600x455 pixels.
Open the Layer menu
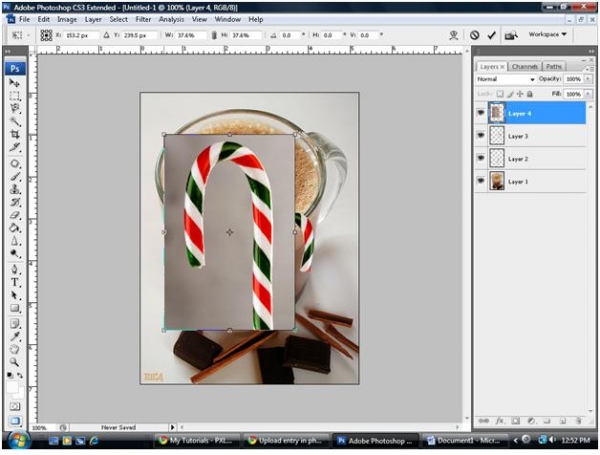[x=93, y=19]
